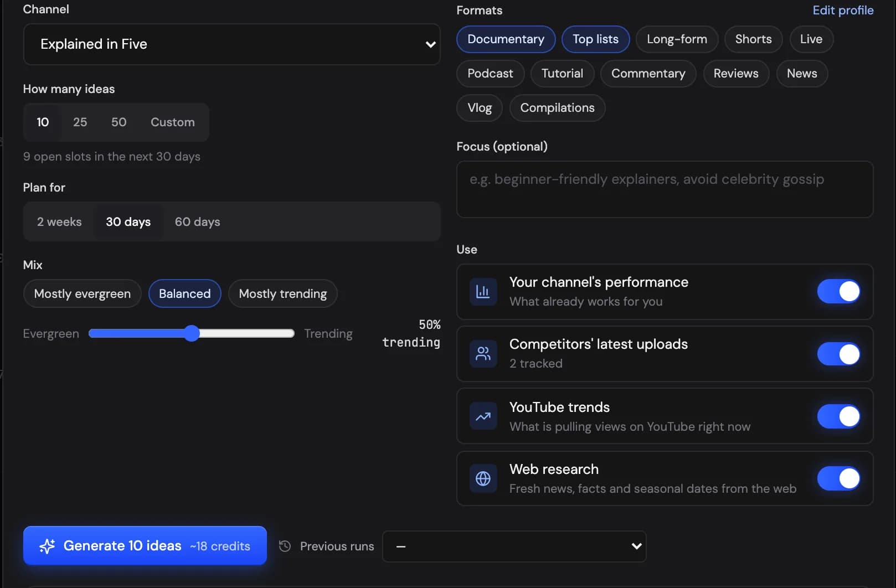Viewport: 896px width, 588px height.
Task: Plan for 2 weeks
Action: click(x=59, y=222)
